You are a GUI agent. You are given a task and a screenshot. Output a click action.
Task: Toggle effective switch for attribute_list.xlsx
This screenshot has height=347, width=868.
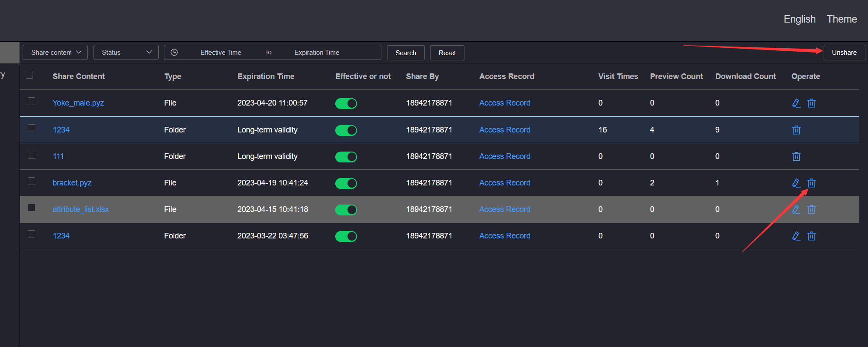pyautogui.click(x=346, y=210)
